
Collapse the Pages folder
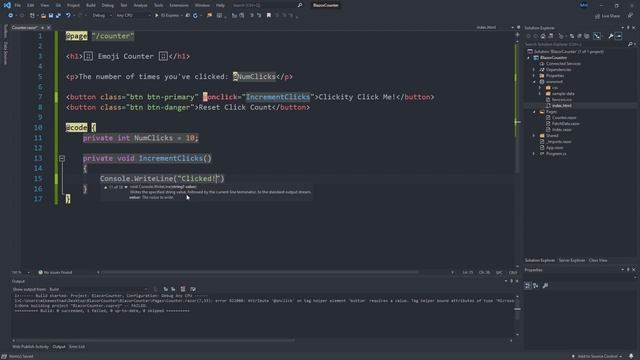pos(534,111)
